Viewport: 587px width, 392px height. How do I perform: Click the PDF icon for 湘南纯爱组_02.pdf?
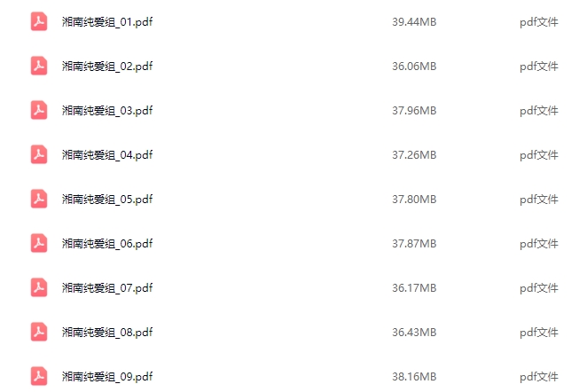pos(39,66)
